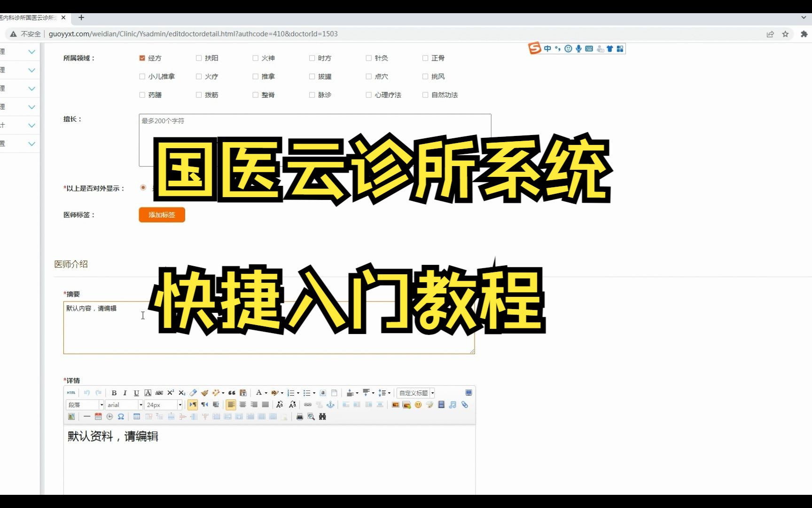Click the details editor content area
The height and width of the screenshot is (508, 812).
coord(270,460)
